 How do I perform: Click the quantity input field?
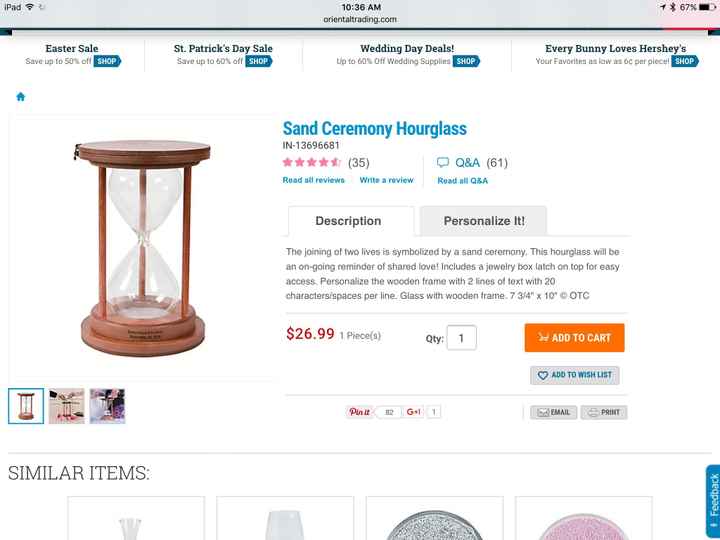tap(461, 338)
